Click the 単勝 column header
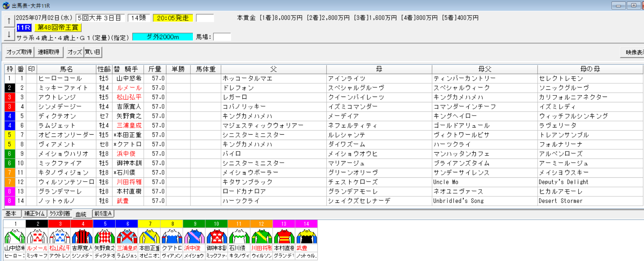The height and width of the screenshot is (261, 644). pyautogui.click(x=178, y=69)
